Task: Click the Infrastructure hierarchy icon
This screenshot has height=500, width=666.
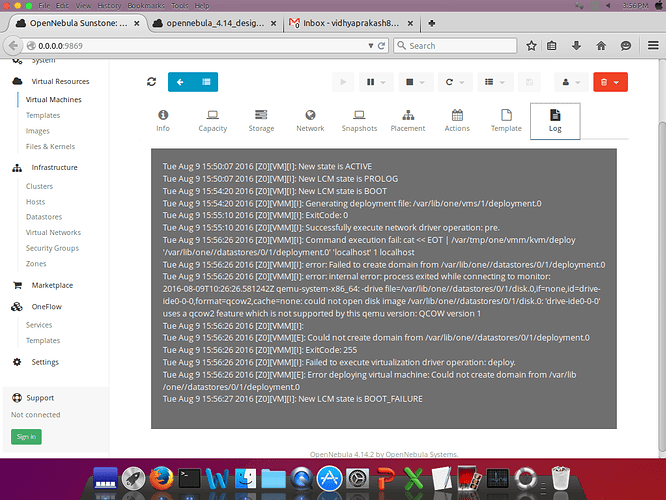Action: [x=17, y=168]
